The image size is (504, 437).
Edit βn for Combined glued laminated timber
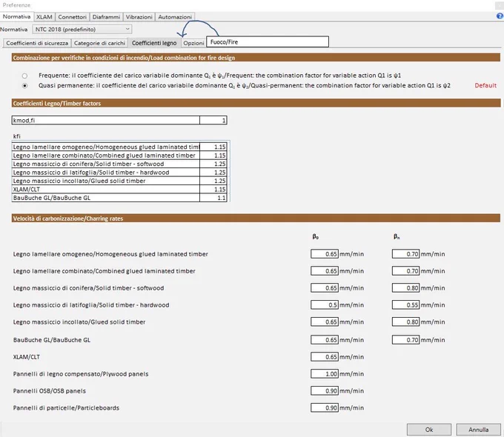pos(405,271)
